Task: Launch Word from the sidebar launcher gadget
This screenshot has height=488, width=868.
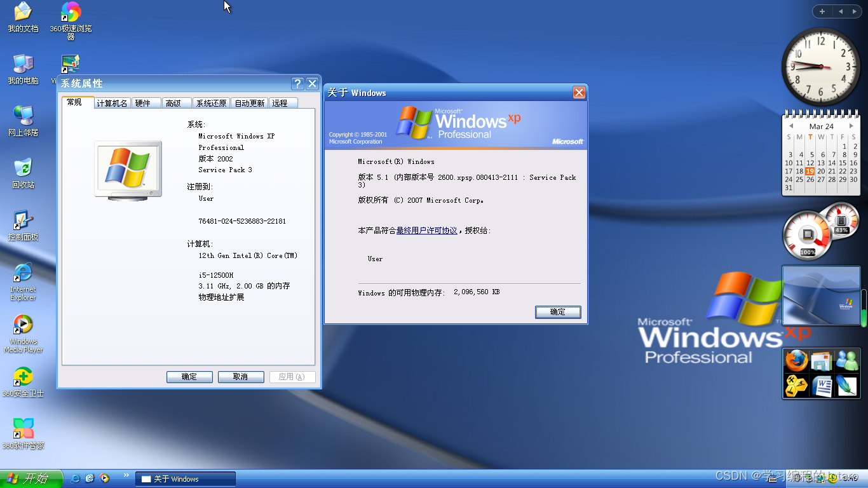Action: pos(821,385)
